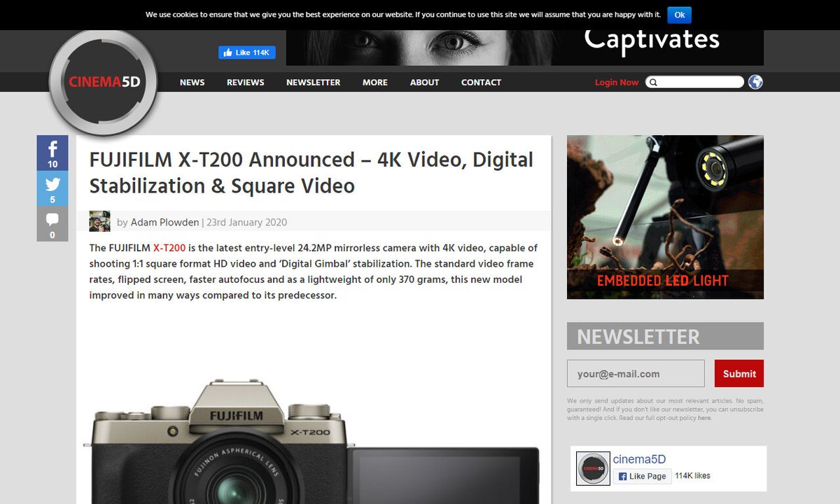Image resolution: width=840 pixels, height=504 pixels.
Task: Open the CONTACT page
Action: point(481,82)
